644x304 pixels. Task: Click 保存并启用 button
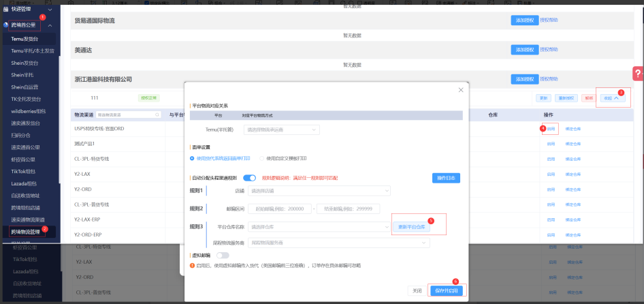coord(447,290)
